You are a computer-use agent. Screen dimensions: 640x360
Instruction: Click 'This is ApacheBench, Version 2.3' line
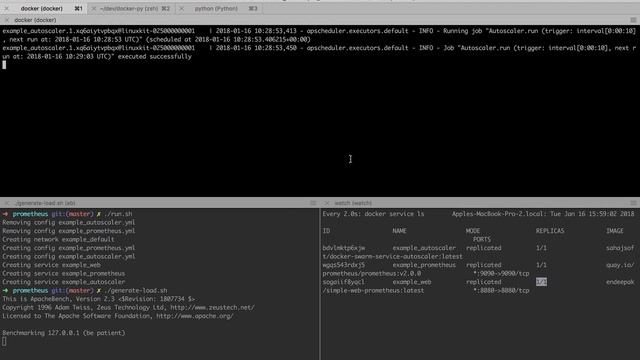click(99, 299)
